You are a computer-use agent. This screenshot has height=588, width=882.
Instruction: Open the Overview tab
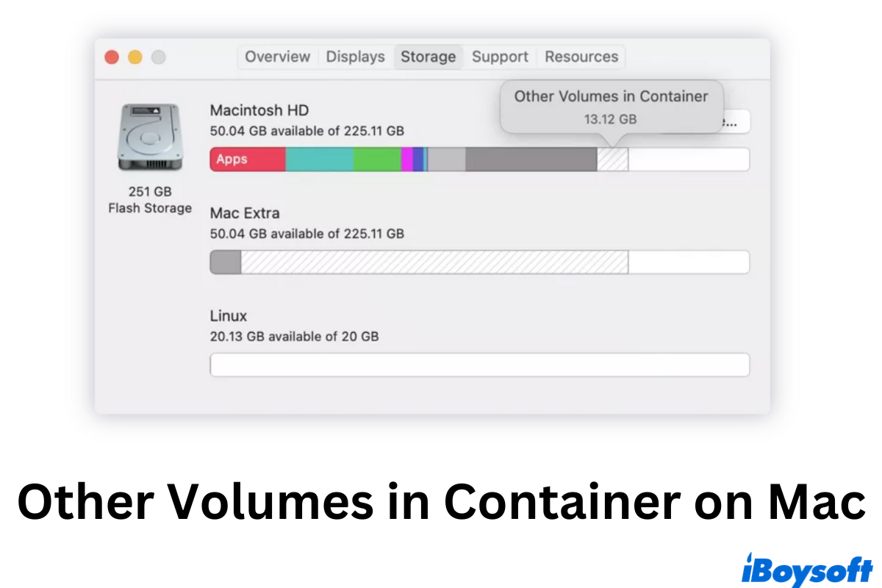pyautogui.click(x=277, y=57)
